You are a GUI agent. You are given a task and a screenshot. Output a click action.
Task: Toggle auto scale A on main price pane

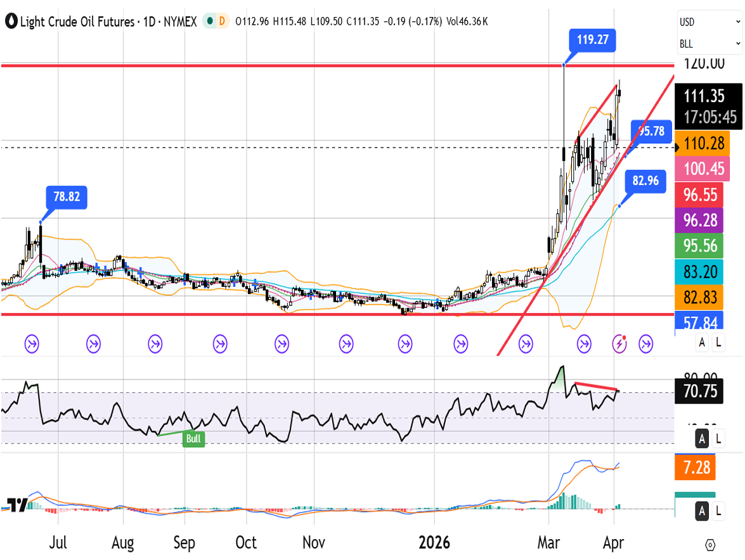click(x=702, y=343)
